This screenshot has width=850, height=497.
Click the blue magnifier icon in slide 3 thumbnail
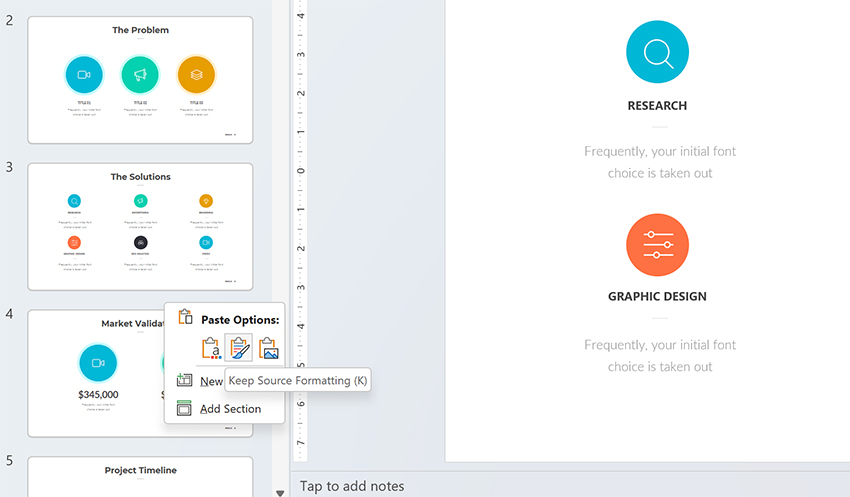[x=74, y=201]
